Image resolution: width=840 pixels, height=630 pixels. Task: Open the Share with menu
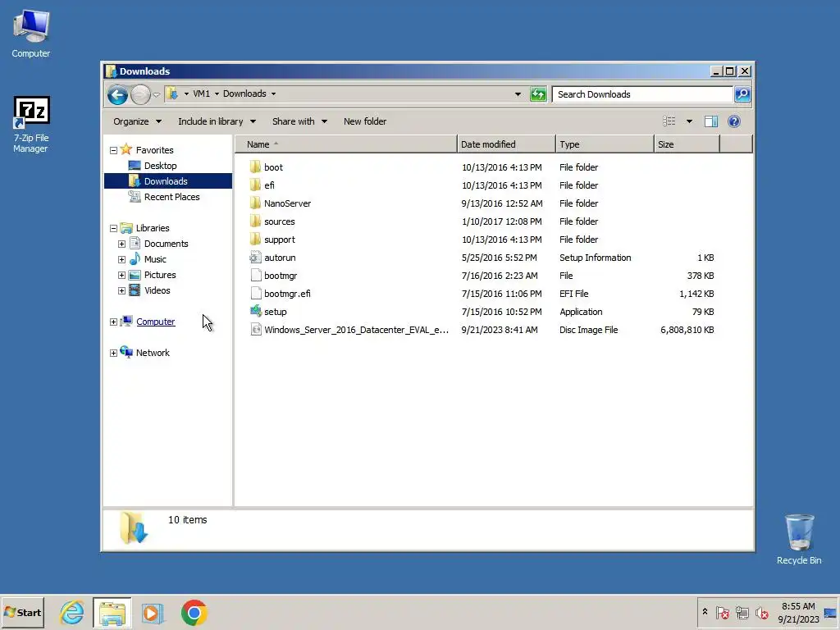[x=299, y=121]
